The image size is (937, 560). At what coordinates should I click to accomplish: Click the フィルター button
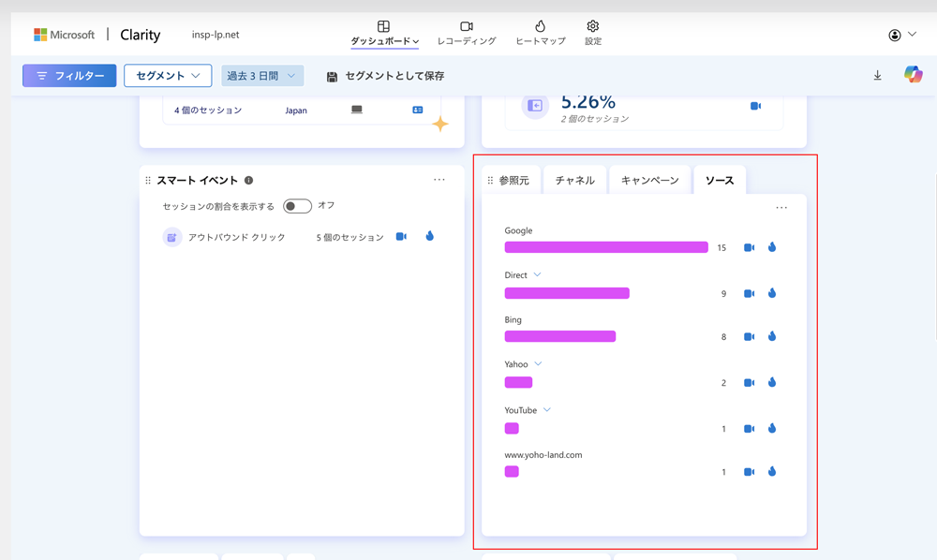(x=69, y=76)
